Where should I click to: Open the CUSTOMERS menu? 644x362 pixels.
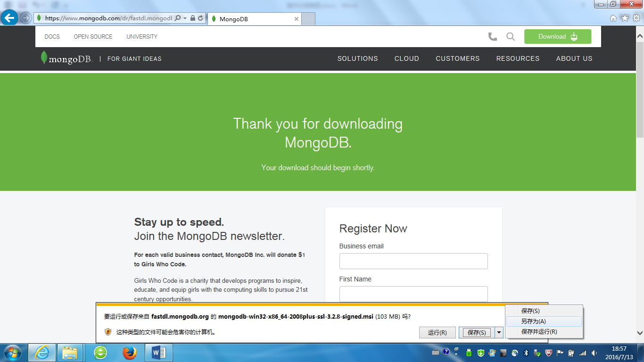457,58
